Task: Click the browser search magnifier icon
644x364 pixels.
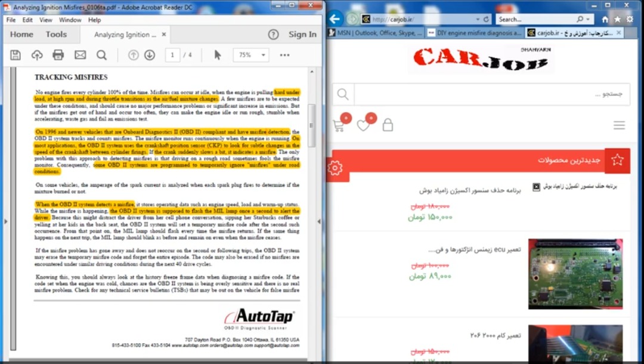Action: pyautogui.click(x=580, y=19)
